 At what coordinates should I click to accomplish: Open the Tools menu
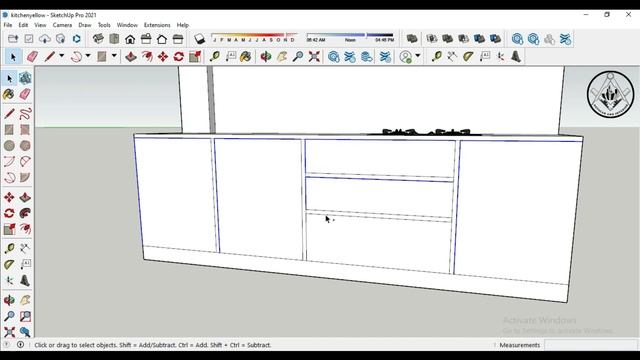tap(104, 25)
